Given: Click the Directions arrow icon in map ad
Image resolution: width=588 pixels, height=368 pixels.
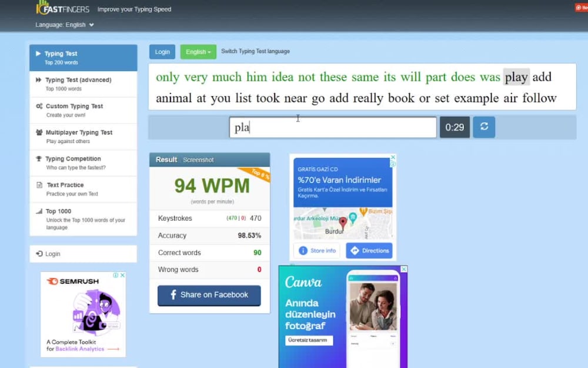Looking at the screenshot, I should (x=355, y=250).
